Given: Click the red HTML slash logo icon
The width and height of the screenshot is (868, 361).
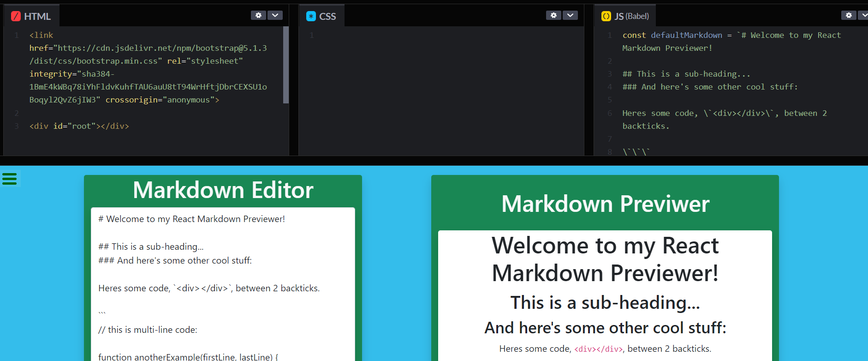Looking at the screenshot, I should (16, 16).
